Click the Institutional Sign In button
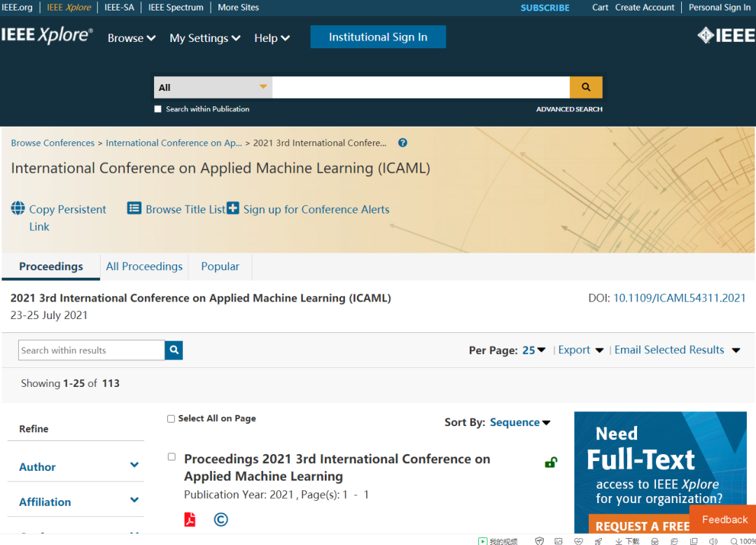Image resolution: width=756 pixels, height=545 pixels. [x=378, y=37]
